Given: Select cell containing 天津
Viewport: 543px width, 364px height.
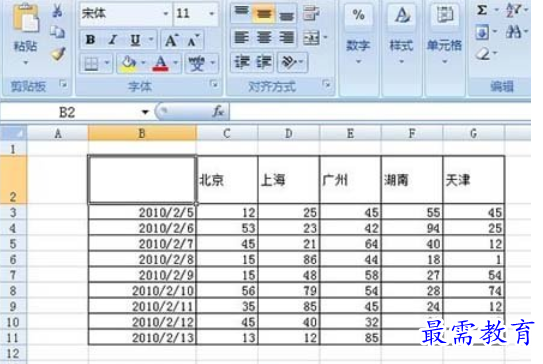Looking at the screenshot, I should (x=473, y=180).
